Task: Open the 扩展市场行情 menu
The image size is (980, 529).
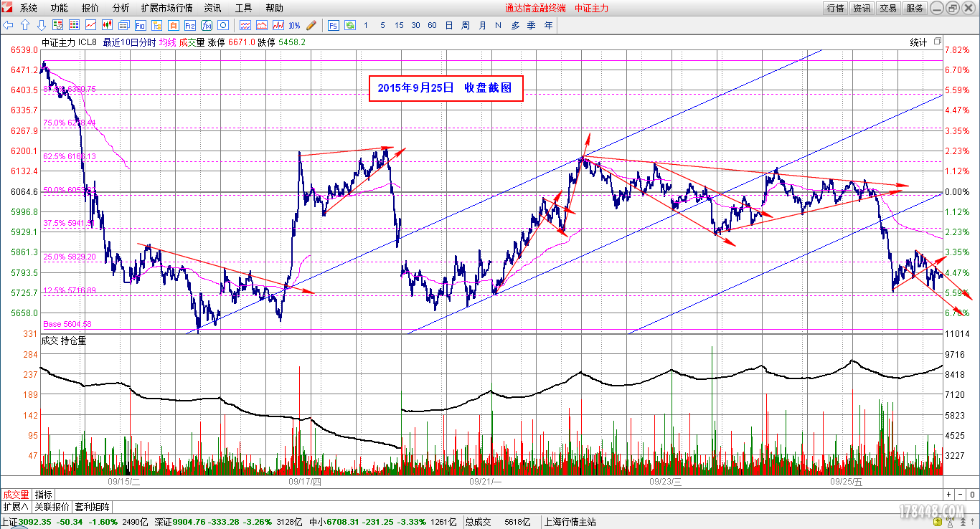Action: [167, 8]
